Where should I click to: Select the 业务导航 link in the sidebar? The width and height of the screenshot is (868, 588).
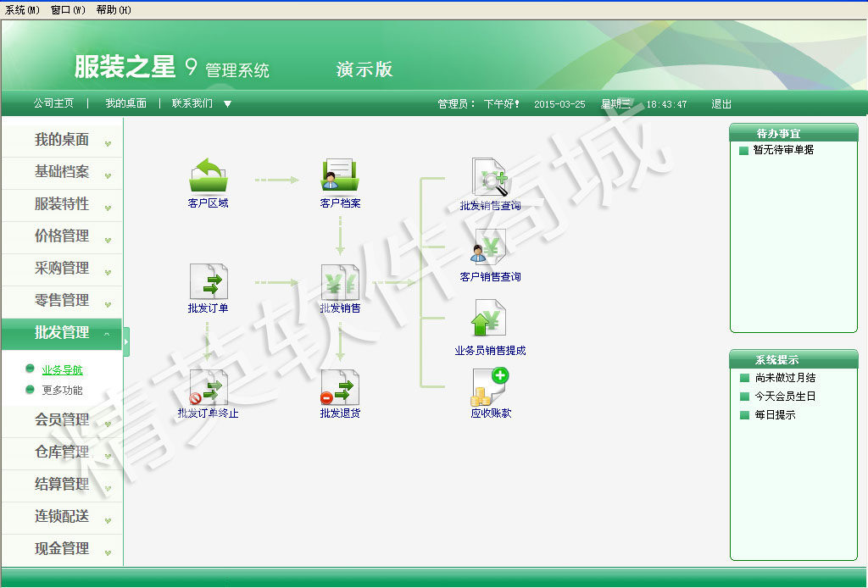[x=63, y=370]
